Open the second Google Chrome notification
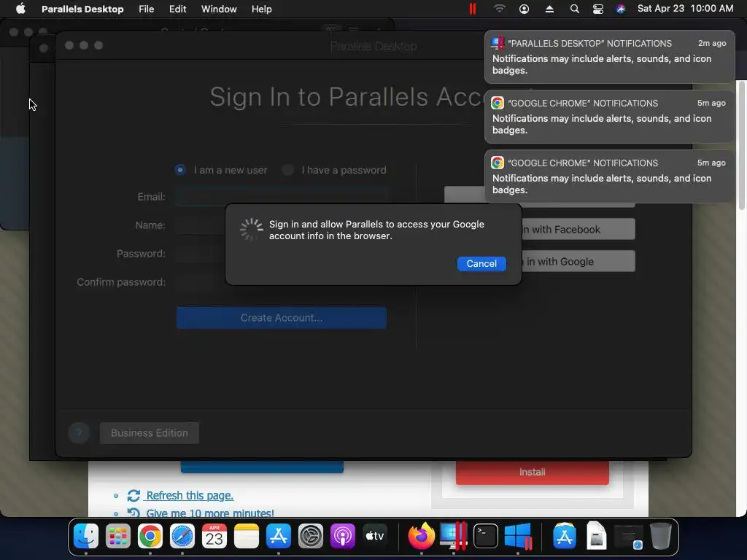Viewport: 747px width, 560px height. point(609,176)
